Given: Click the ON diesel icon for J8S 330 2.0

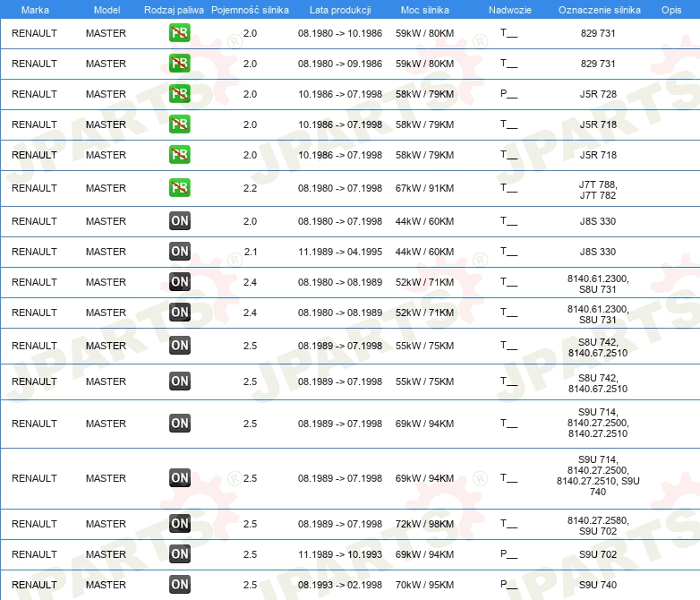Looking at the screenshot, I should (x=179, y=220).
